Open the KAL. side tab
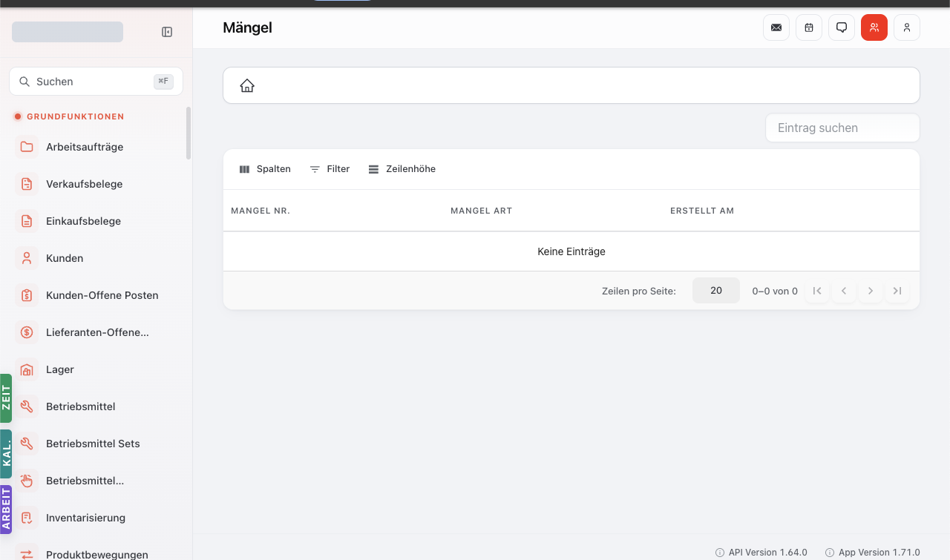Screen dimensions: 950x560 (x=6, y=454)
